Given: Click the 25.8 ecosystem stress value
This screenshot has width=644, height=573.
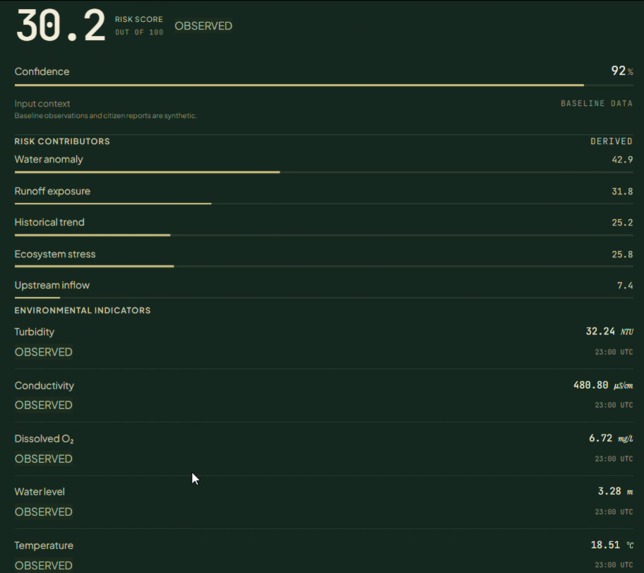Looking at the screenshot, I should [x=622, y=254].
